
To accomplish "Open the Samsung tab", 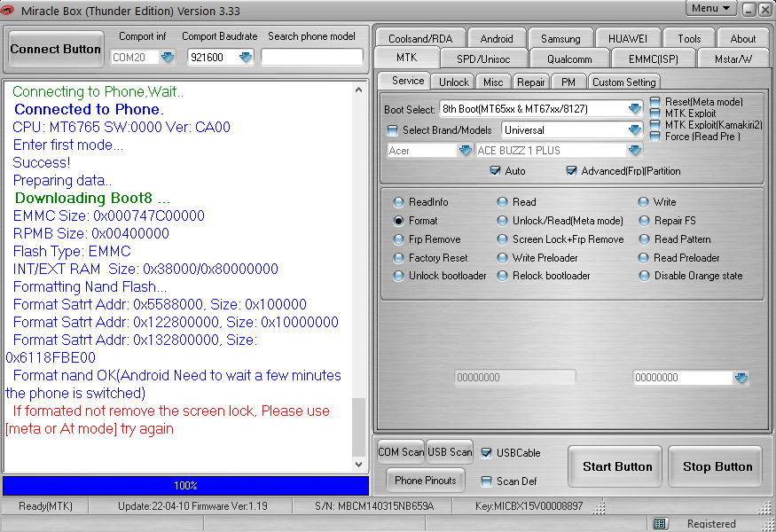I will tap(560, 38).
